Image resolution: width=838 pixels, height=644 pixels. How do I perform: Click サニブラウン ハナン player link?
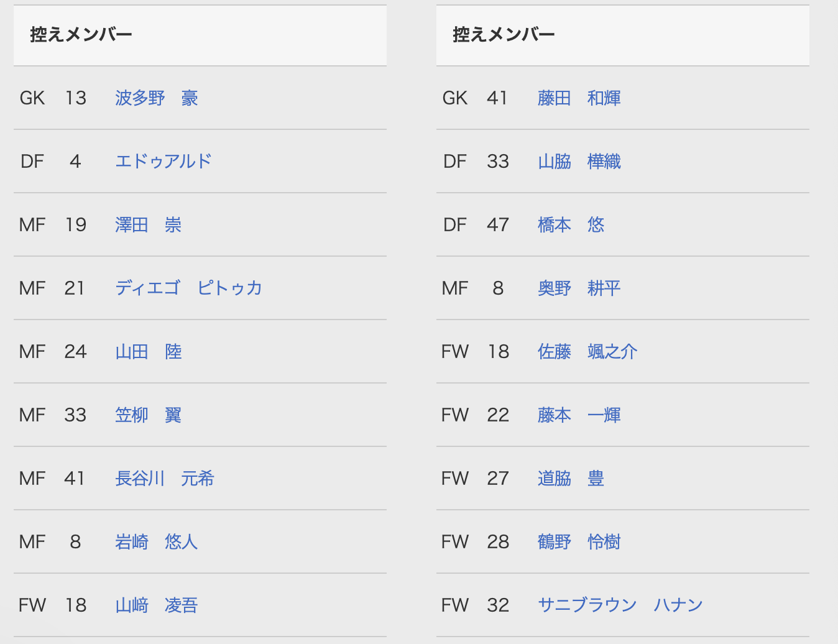[620, 605]
